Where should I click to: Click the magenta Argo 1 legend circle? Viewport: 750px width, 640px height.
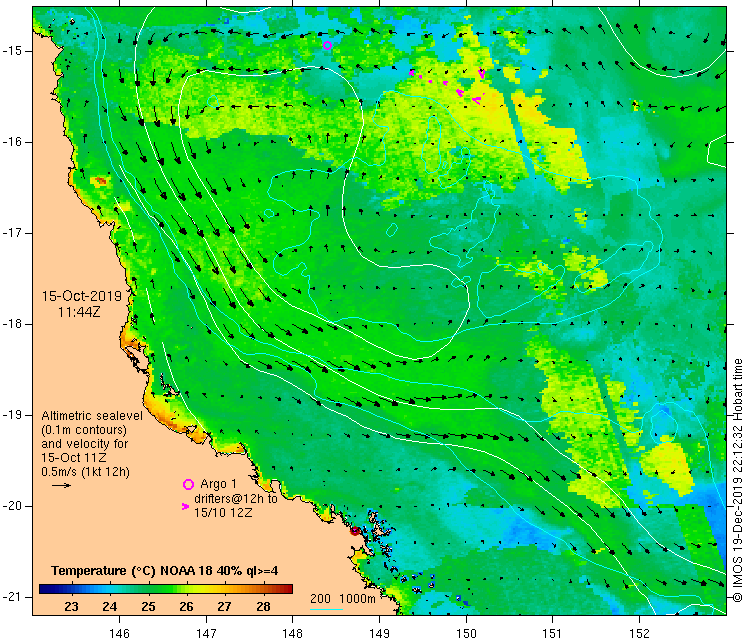[188, 485]
